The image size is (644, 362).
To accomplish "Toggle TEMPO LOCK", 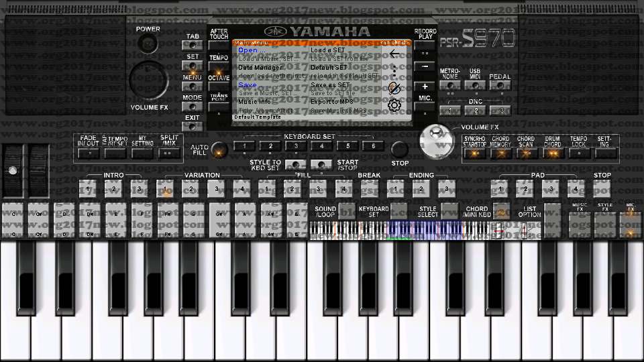I will [579, 154].
